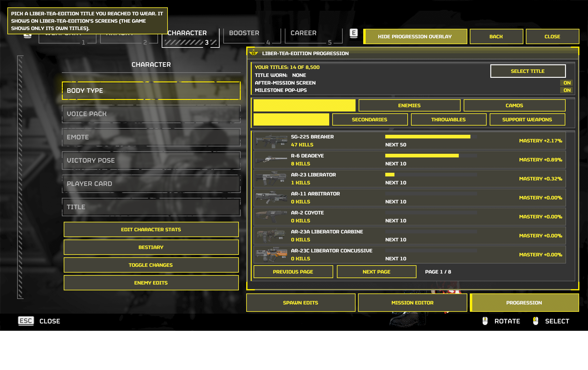Click the SELECT TITLE button

(528, 71)
